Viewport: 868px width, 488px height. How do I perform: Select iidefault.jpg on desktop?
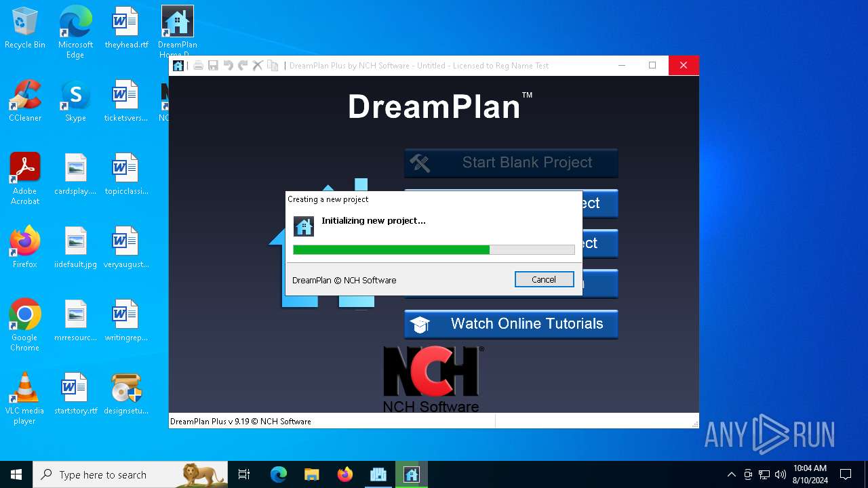click(75, 248)
